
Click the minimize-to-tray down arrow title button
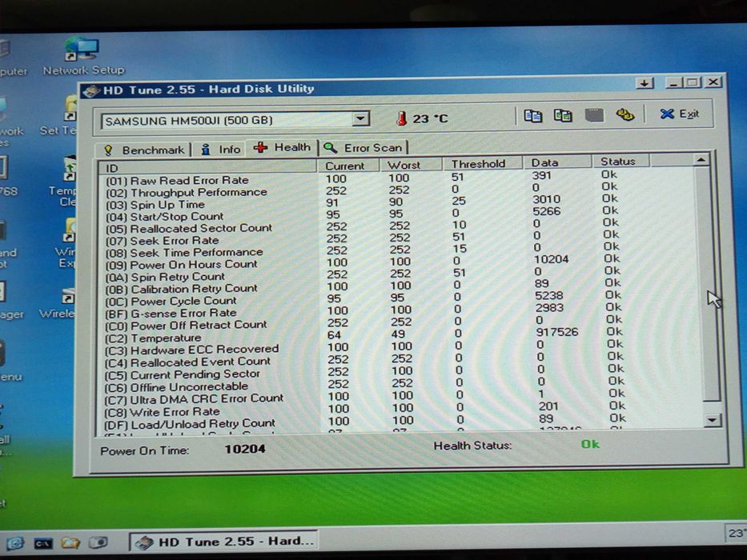point(645,83)
